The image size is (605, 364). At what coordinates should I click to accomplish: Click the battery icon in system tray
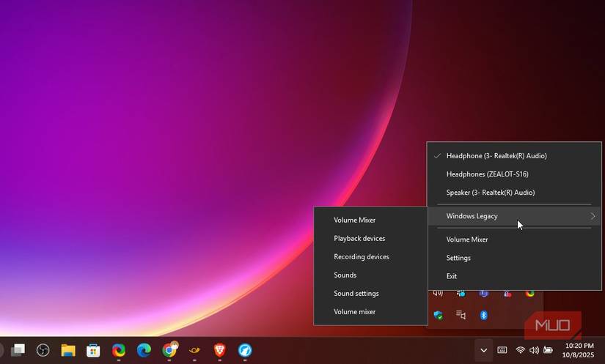[x=548, y=350]
